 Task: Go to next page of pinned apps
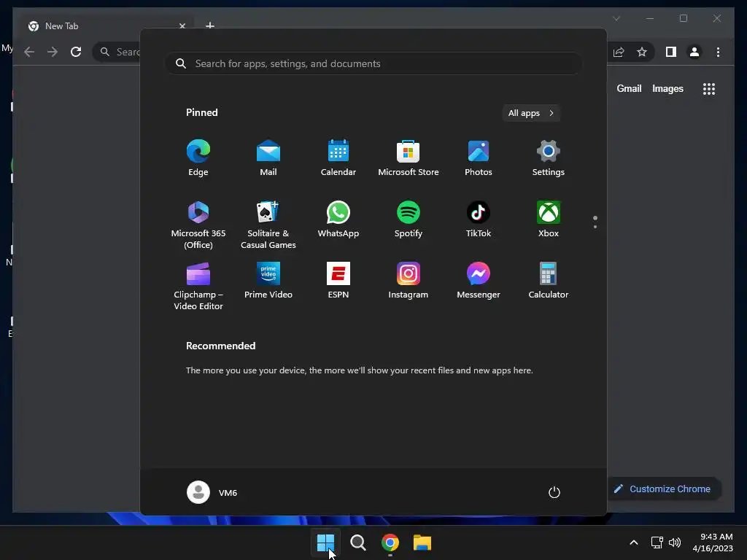pos(595,227)
